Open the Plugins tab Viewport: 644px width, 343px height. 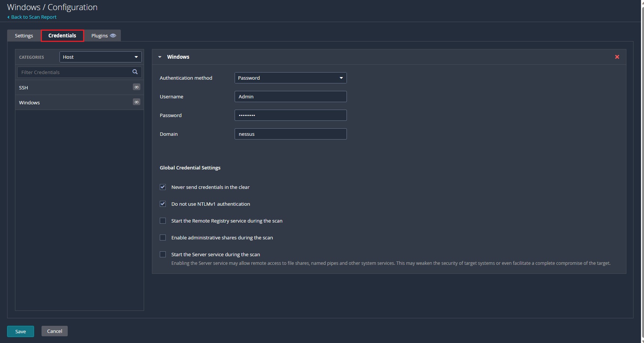click(100, 35)
